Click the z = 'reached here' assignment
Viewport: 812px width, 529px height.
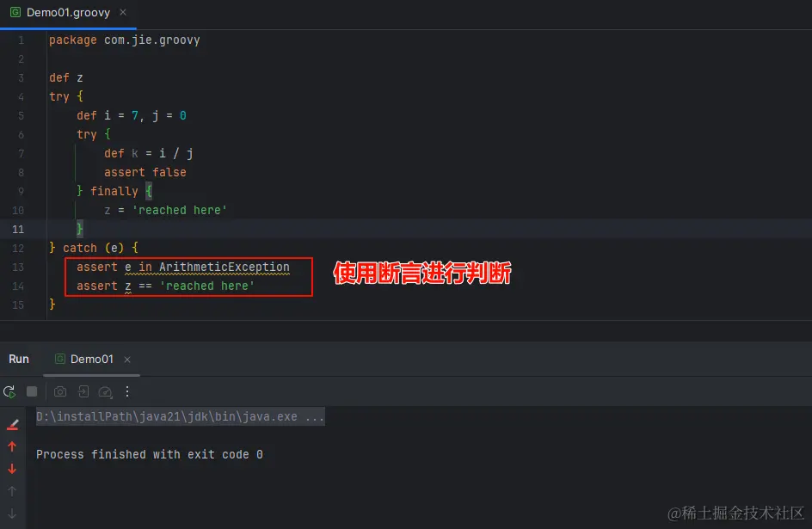pyautogui.click(x=166, y=210)
